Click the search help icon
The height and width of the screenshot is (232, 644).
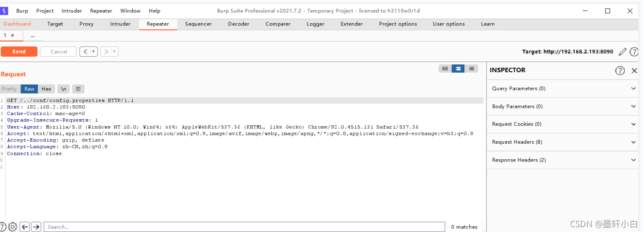(3, 227)
